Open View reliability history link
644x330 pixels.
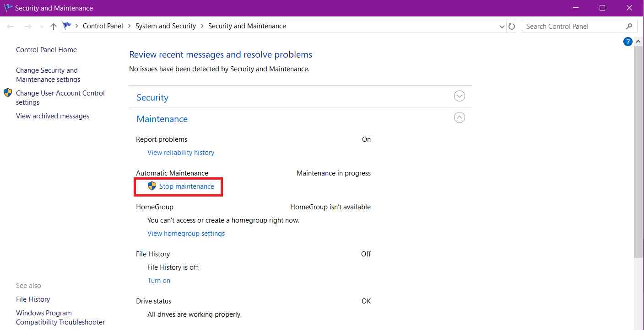pyautogui.click(x=180, y=153)
